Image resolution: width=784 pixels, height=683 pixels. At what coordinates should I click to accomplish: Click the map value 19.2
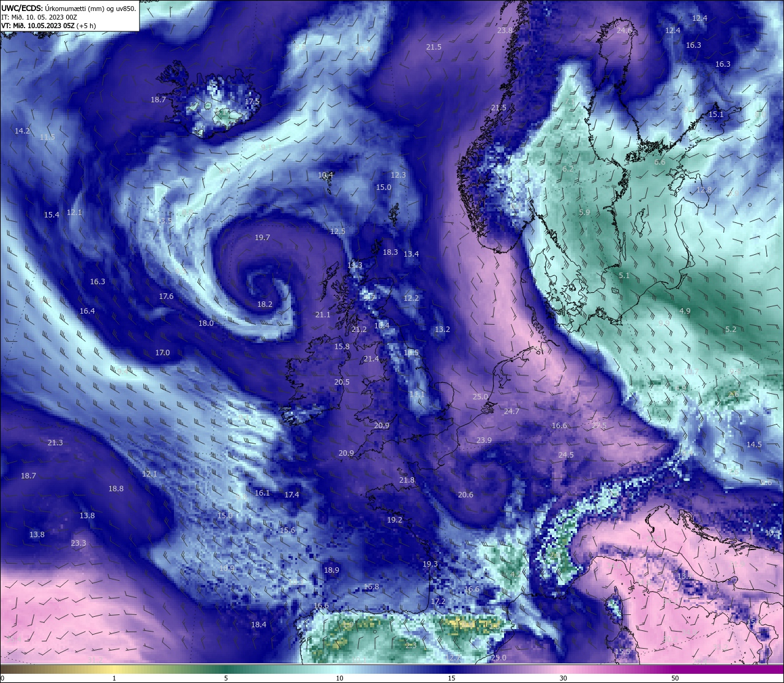click(x=394, y=520)
